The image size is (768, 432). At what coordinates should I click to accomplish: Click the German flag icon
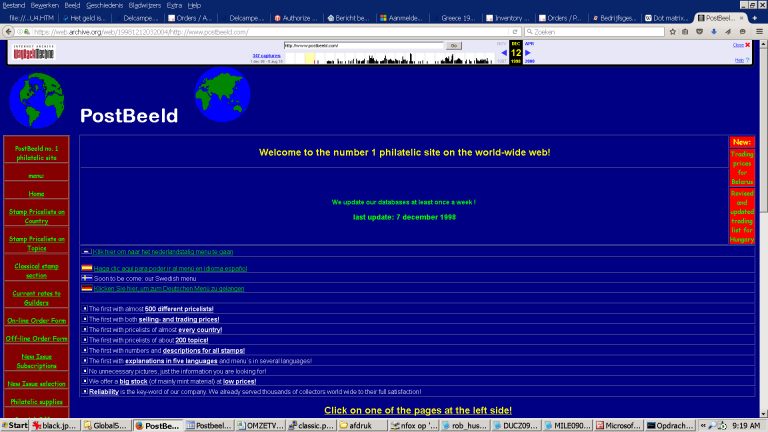(x=87, y=288)
